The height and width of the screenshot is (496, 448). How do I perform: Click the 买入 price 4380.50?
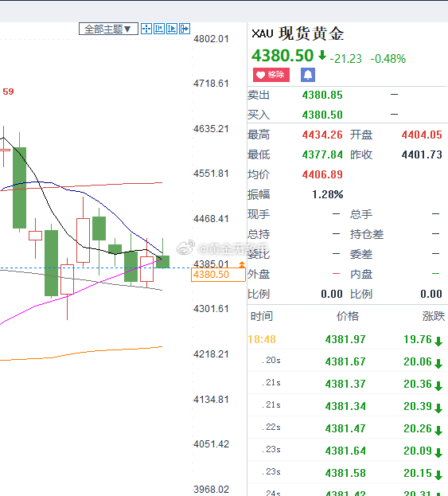(x=322, y=115)
